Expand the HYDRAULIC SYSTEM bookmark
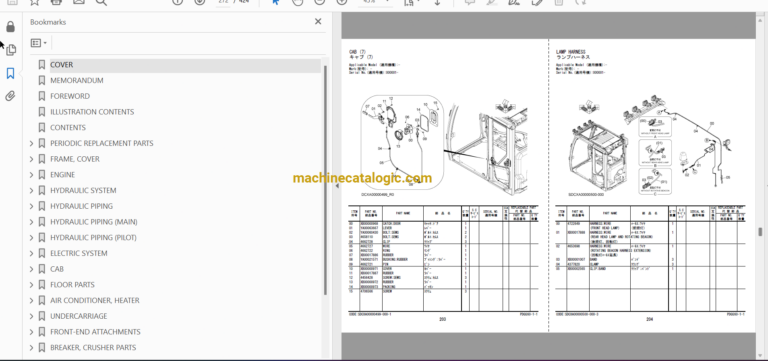 tap(31, 191)
